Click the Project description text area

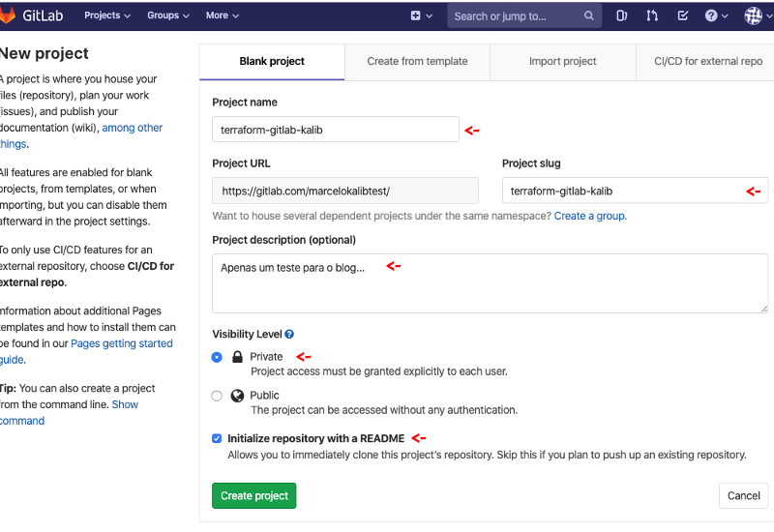coord(491,283)
